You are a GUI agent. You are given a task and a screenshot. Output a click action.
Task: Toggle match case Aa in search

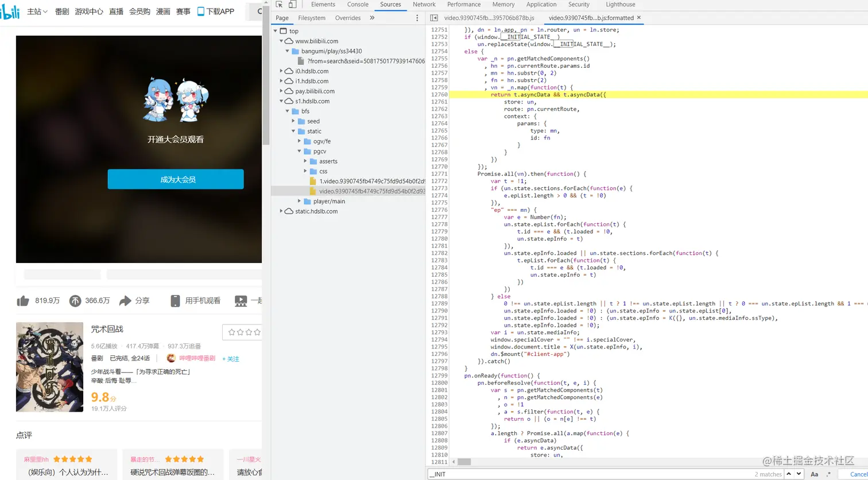click(814, 474)
